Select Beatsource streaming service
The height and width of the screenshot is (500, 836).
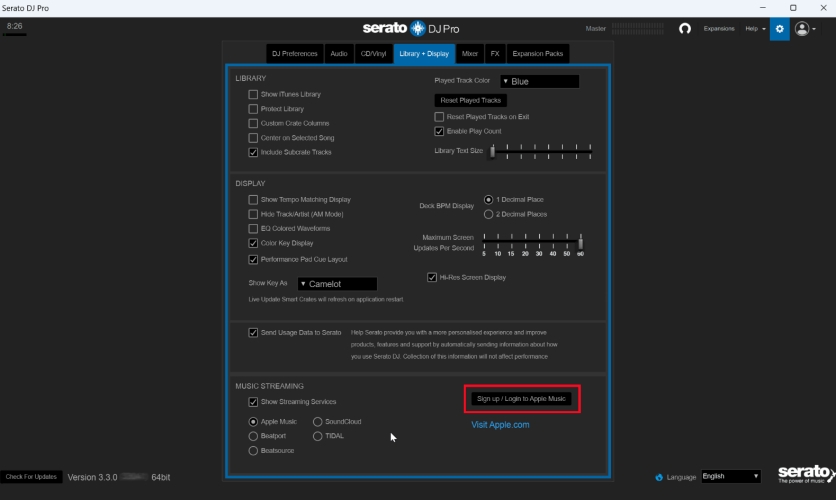253,451
